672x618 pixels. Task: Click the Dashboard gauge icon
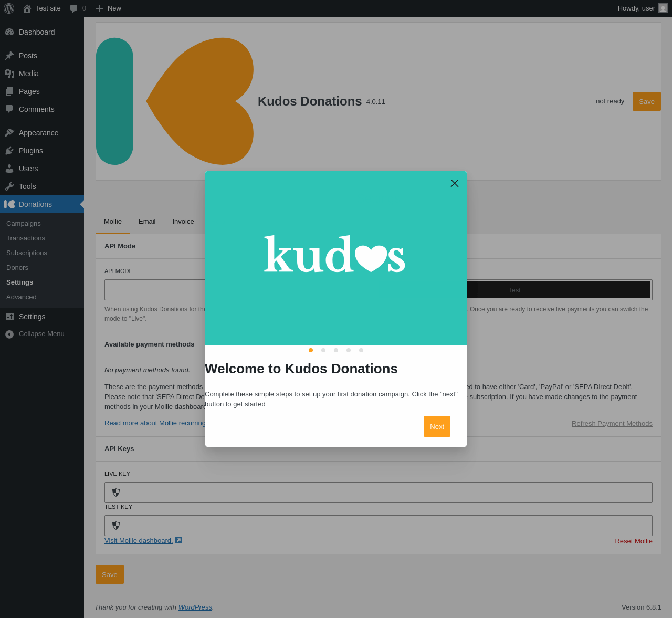[9, 32]
